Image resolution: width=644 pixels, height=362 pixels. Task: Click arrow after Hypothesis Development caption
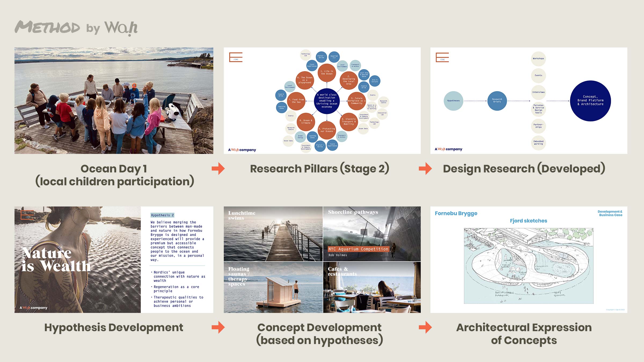coord(218,327)
